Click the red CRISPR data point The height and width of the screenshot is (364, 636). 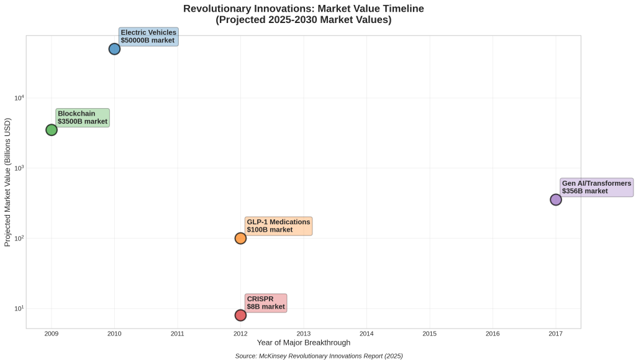click(x=240, y=316)
